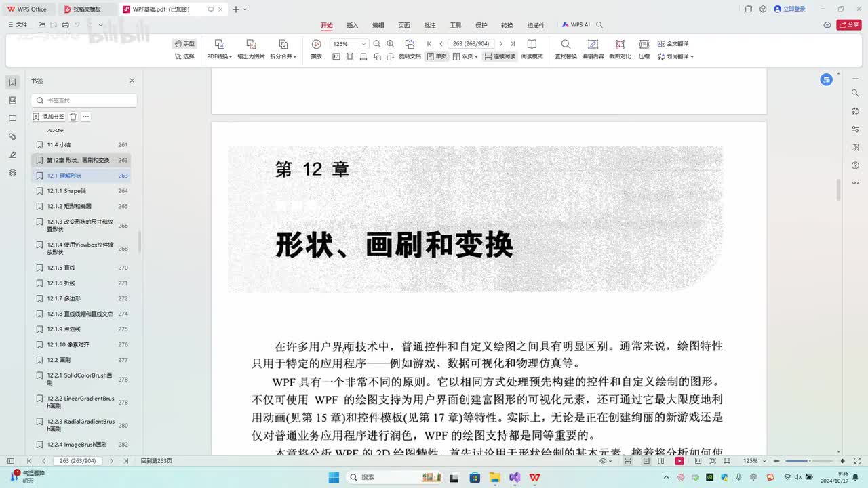Open the eye view-mode dropdown in status bar
The width and height of the screenshot is (868, 488).
pos(605,461)
